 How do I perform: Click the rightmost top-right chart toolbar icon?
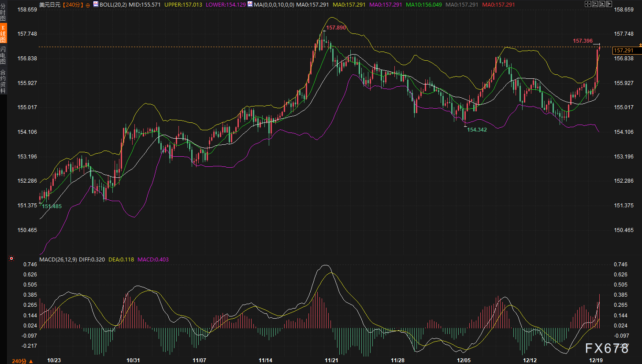609,4
